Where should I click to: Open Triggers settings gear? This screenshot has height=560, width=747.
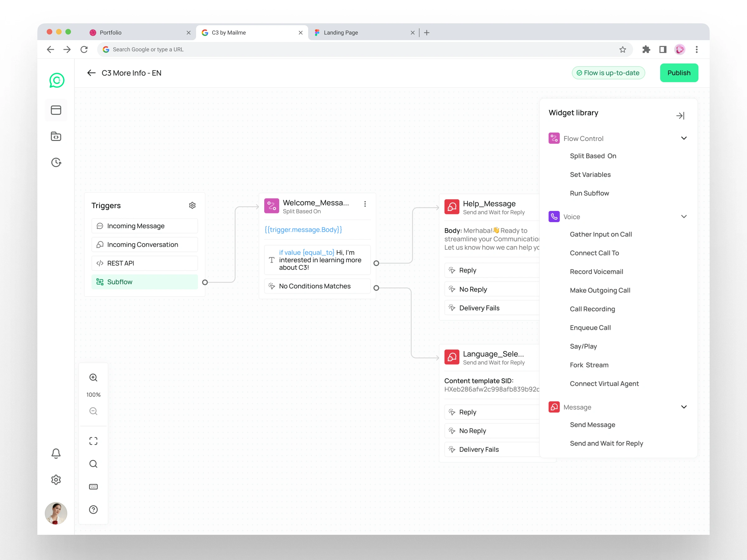[192, 205]
